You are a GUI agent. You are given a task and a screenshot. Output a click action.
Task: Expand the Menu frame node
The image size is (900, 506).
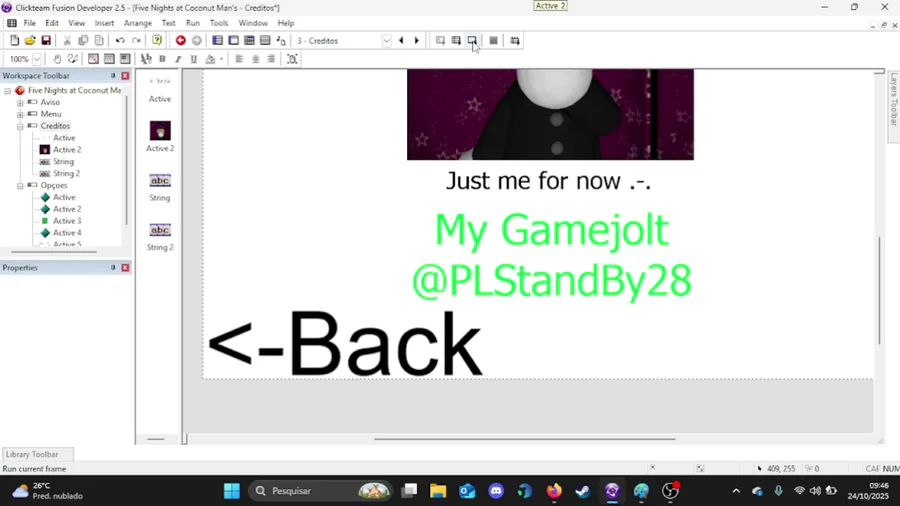[x=20, y=114]
